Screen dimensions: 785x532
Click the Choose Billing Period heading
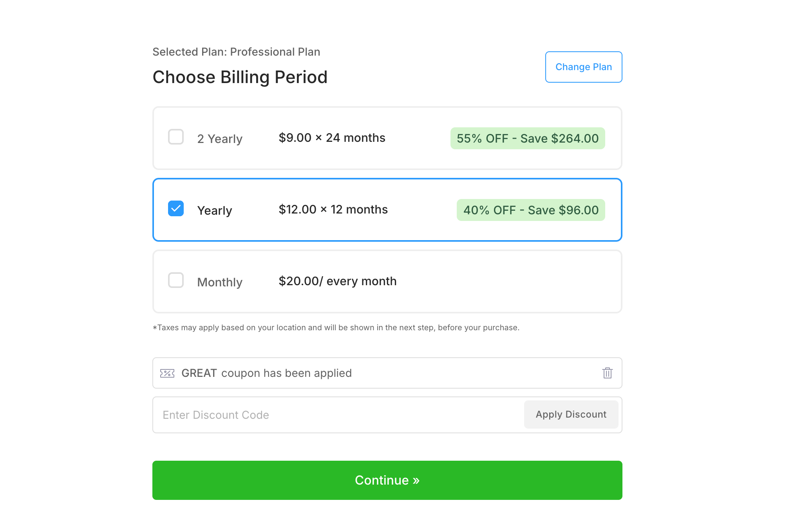240,77
